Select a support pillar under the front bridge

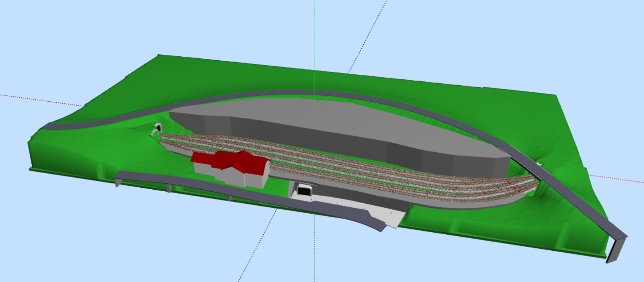[x=169, y=189]
